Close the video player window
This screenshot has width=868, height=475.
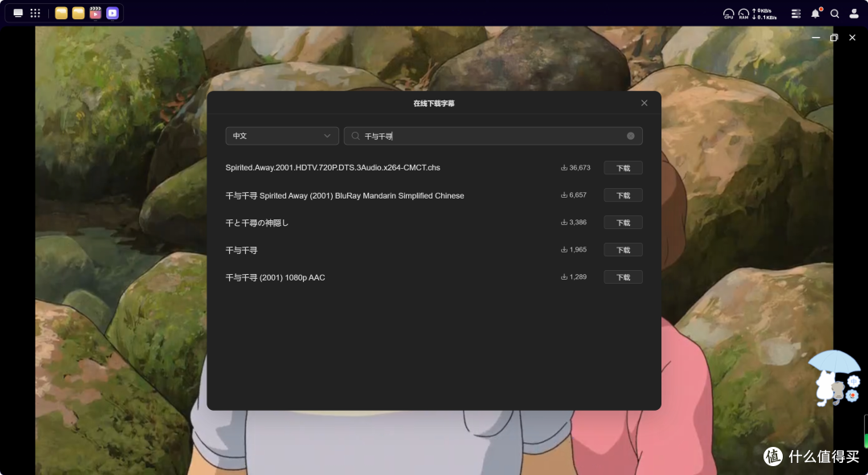pos(852,38)
